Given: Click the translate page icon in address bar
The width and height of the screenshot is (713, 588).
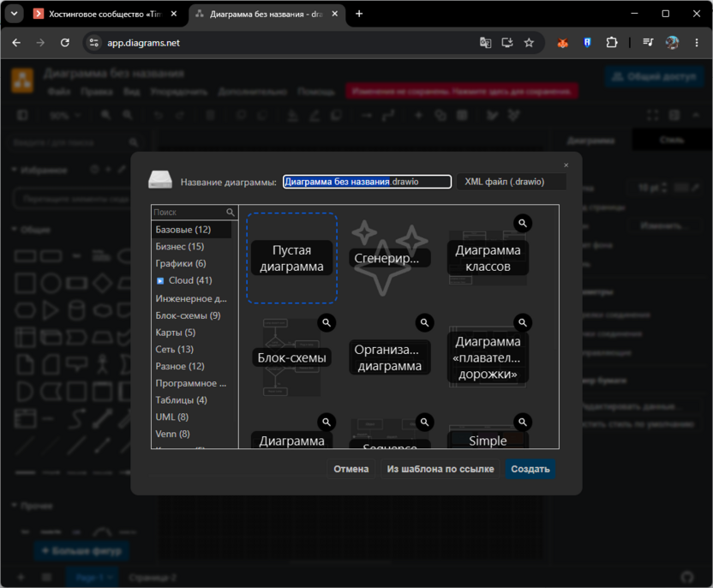Looking at the screenshot, I should coord(485,43).
